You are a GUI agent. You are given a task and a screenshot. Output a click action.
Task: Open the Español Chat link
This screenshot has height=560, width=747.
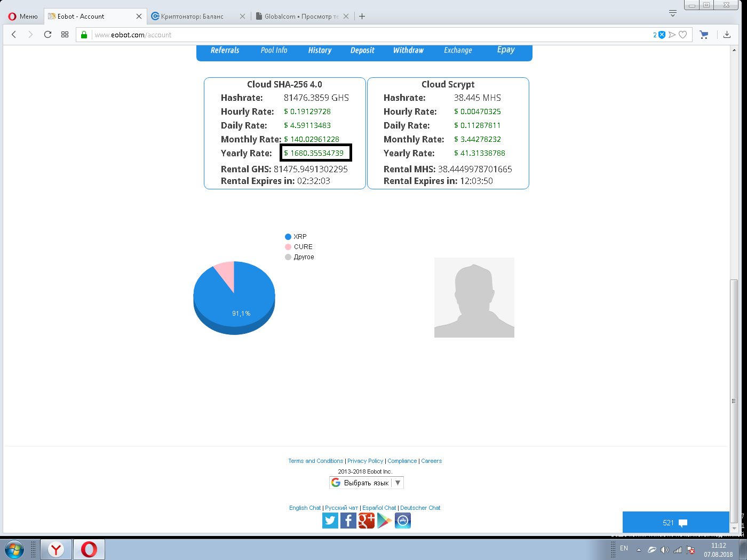[379, 508]
